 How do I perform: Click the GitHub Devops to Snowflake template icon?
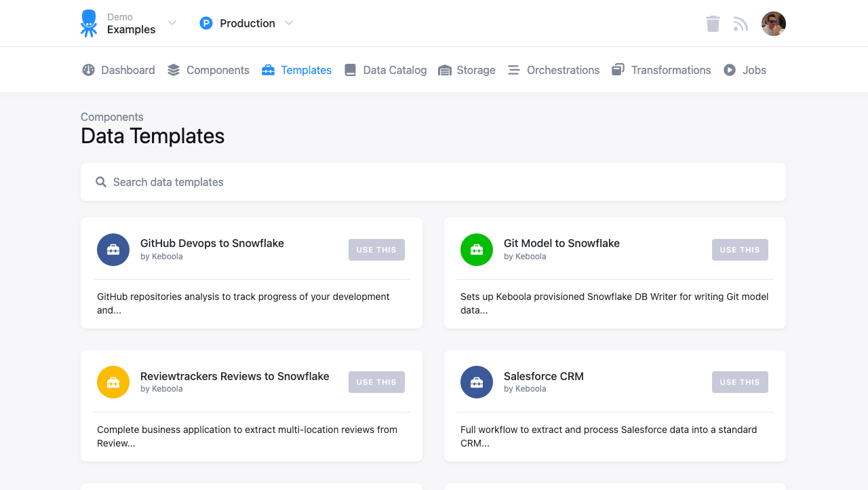[113, 250]
